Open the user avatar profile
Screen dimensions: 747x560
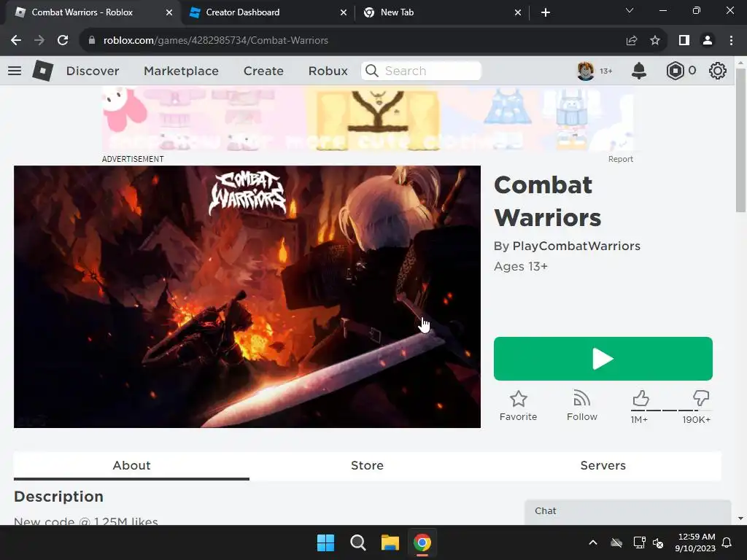pyautogui.click(x=586, y=71)
